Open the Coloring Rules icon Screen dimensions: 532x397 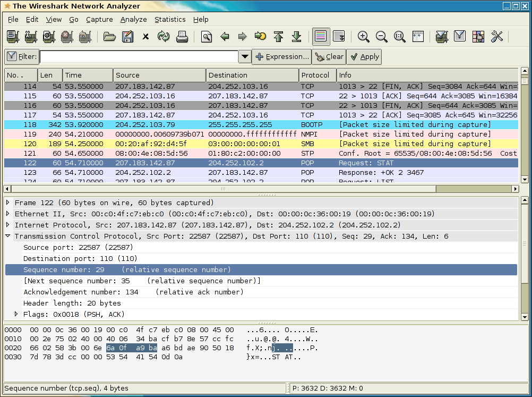click(478, 37)
